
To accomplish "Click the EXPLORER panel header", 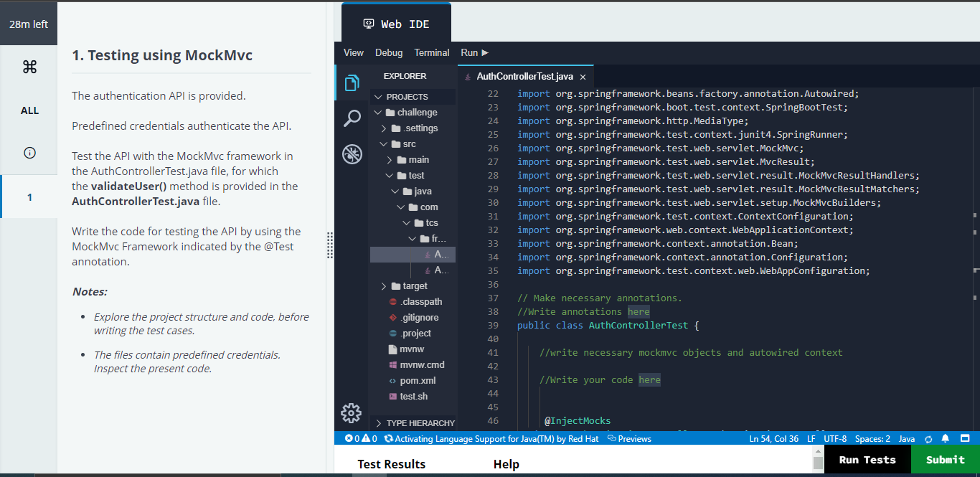I will click(405, 76).
